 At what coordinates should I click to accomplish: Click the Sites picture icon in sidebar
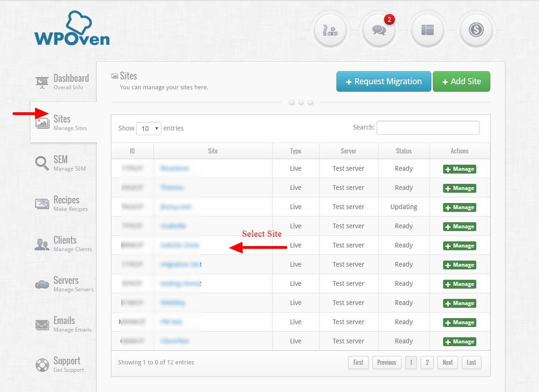pyautogui.click(x=42, y=123)
